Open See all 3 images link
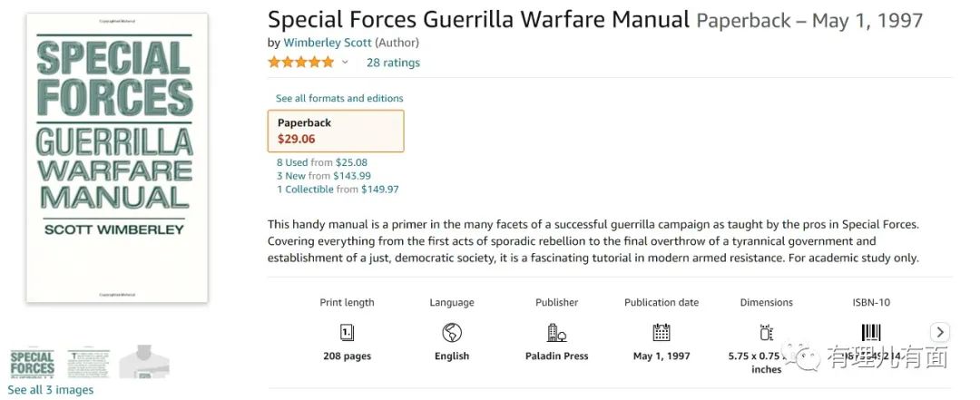 pyautogui.click(x=51, y=390)
